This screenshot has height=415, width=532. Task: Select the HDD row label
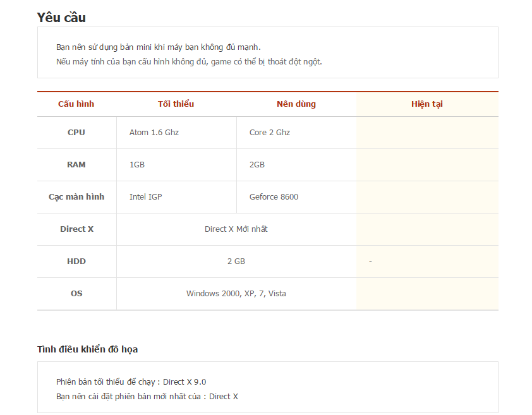click(x=76, y=262)
